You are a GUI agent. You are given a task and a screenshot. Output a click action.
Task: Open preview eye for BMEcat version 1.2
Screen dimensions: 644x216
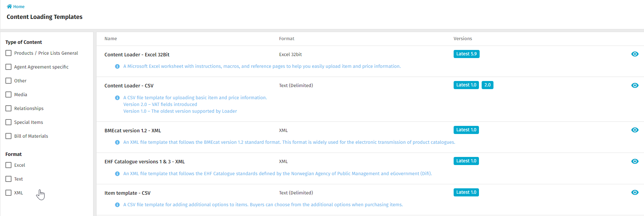(x=635, y=130)
